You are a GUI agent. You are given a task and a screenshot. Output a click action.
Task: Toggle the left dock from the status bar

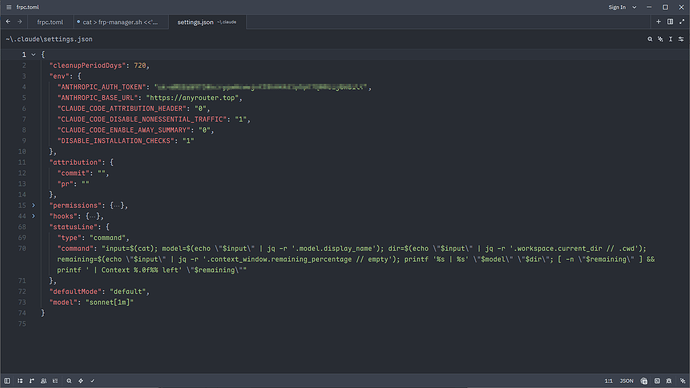pos(7,381)
